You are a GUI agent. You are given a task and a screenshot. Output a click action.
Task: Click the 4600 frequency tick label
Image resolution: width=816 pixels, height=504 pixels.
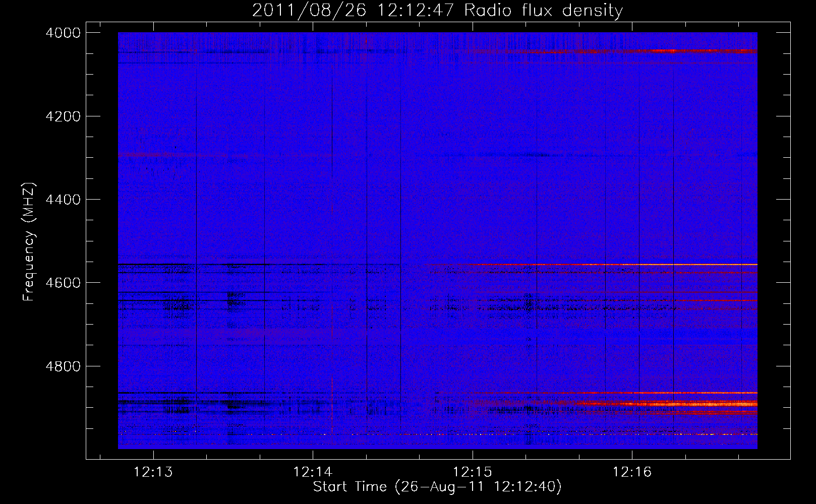[63, 283]
